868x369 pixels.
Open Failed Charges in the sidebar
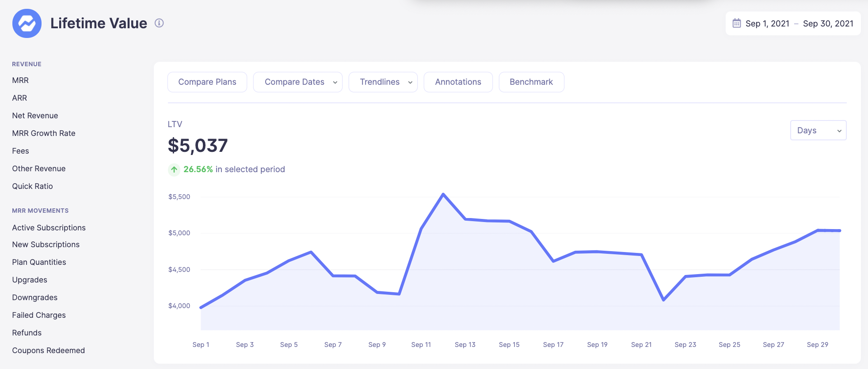click(x=39, y=315)
